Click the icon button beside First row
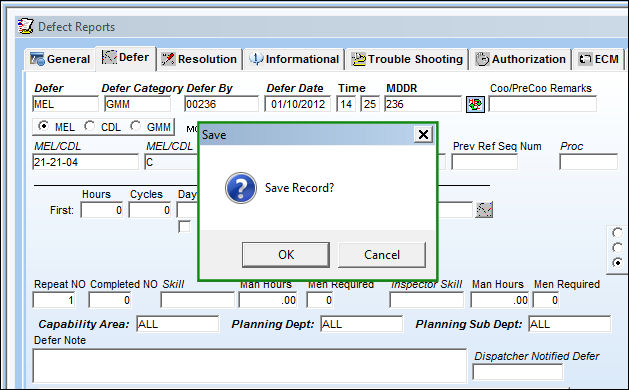The image size is (629, 390). tap(484, 210)
